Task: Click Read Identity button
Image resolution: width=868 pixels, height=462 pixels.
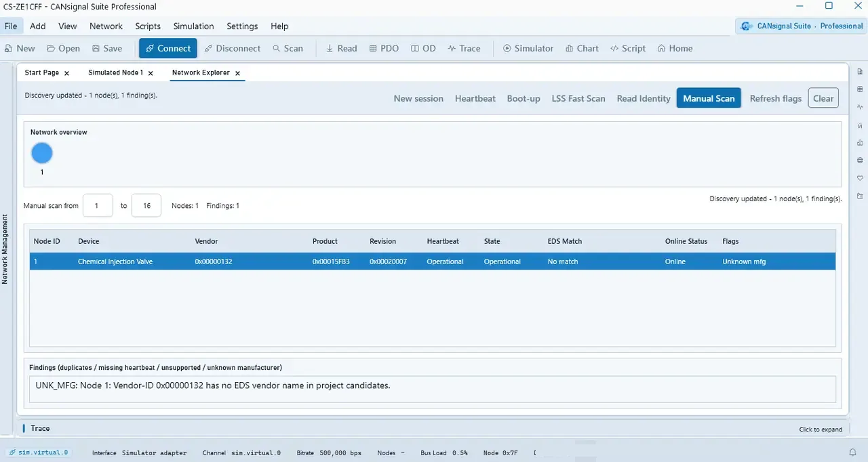Action: 644,98
